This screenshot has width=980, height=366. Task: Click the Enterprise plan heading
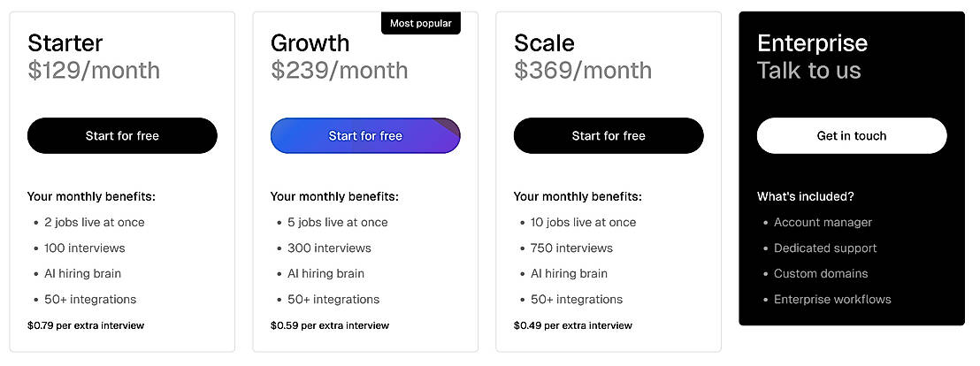(812, 42)
